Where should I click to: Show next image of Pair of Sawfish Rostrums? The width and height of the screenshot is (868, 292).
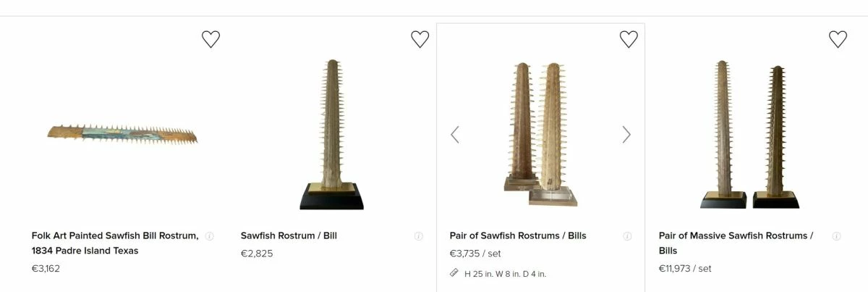626,135
